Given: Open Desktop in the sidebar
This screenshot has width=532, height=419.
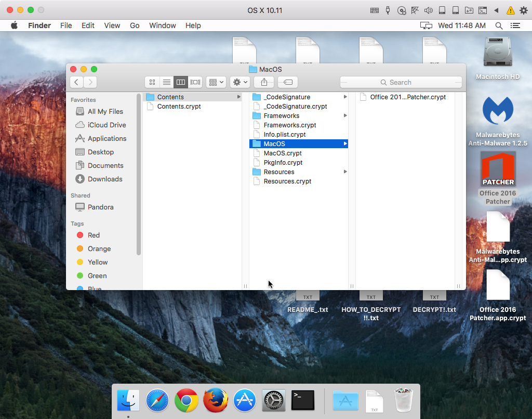Looking at the screenshot, I should tap(95, 152).
